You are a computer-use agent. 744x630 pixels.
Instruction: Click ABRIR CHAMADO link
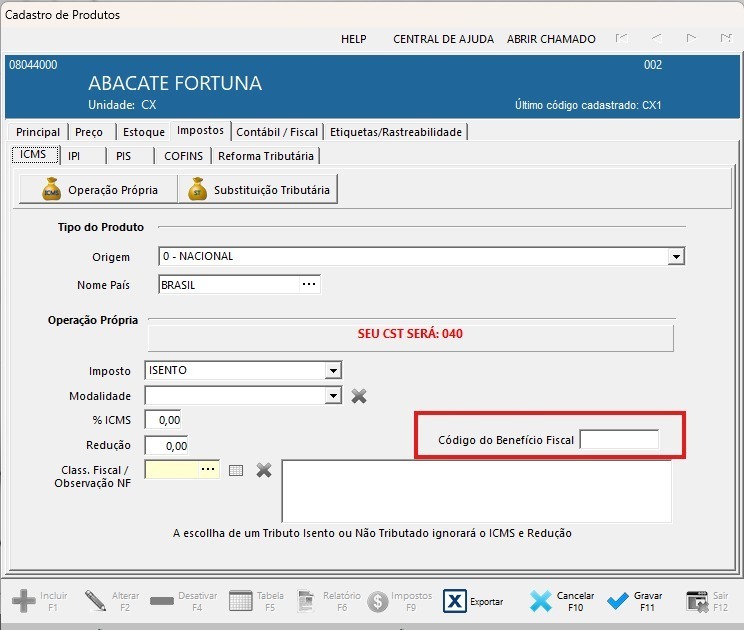(551, 39)
